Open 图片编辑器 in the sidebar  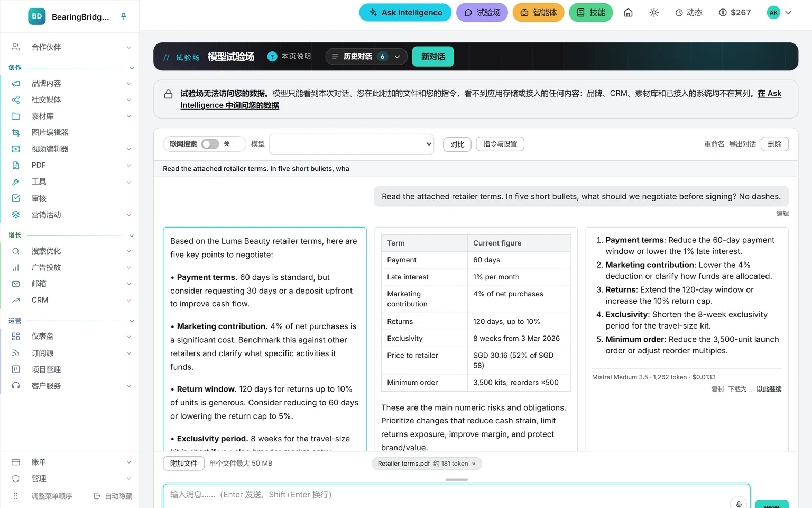(50, 132)
